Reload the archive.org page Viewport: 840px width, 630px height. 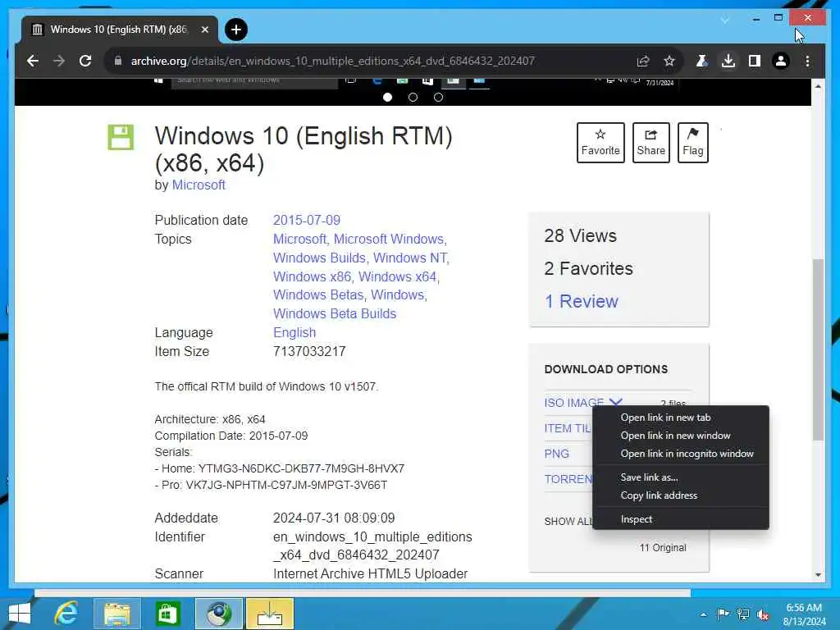[85, 61]
